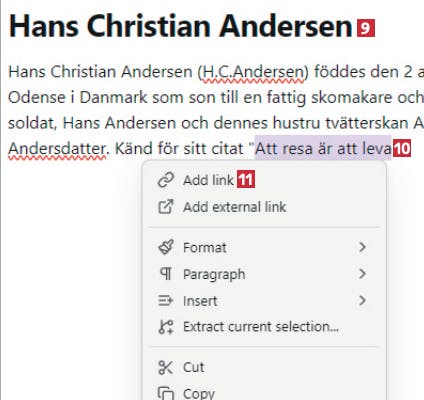Click the Copy pages icon

point(166,393)
